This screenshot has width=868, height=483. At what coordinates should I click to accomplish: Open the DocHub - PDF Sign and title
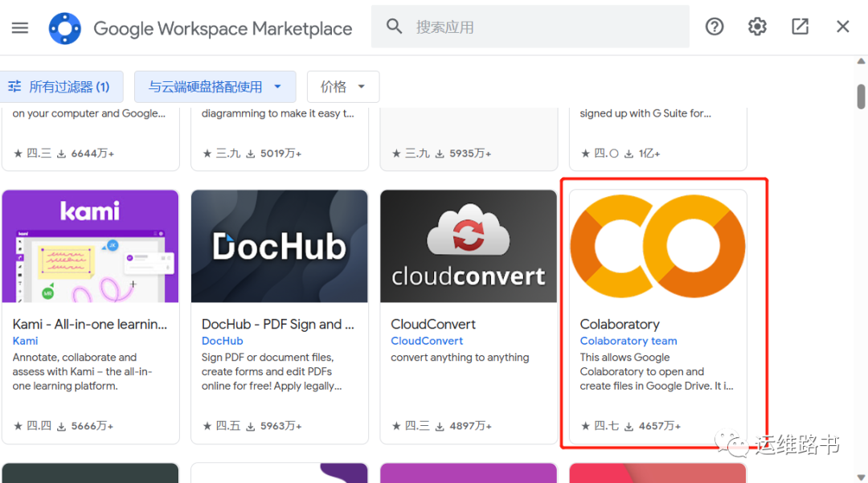278,324
